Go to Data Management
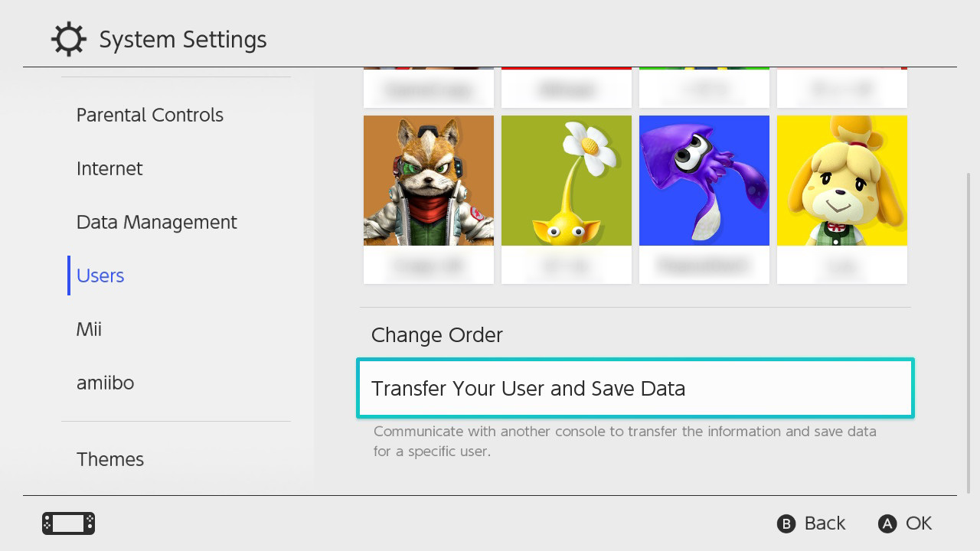Viewport: 980px width, 551px height. click(x=157, y=222)
